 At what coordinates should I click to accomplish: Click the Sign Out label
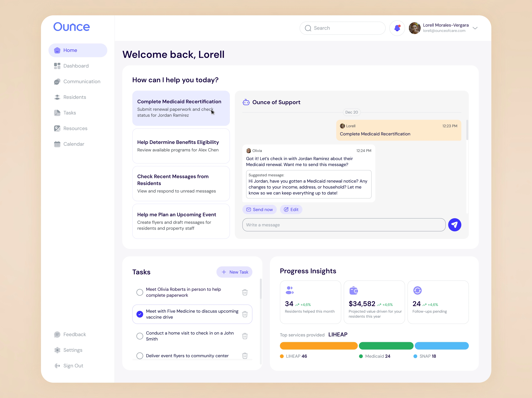pos(73,366)
